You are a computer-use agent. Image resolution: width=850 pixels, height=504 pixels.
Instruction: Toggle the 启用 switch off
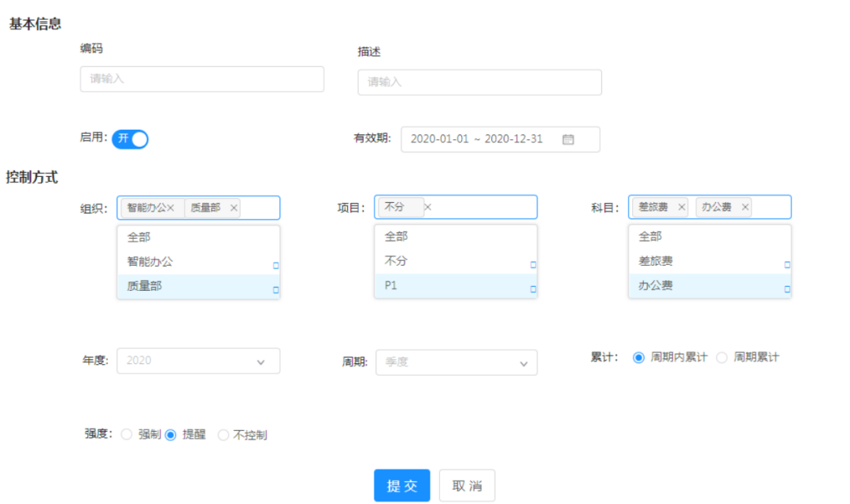(x=130, y=139)
